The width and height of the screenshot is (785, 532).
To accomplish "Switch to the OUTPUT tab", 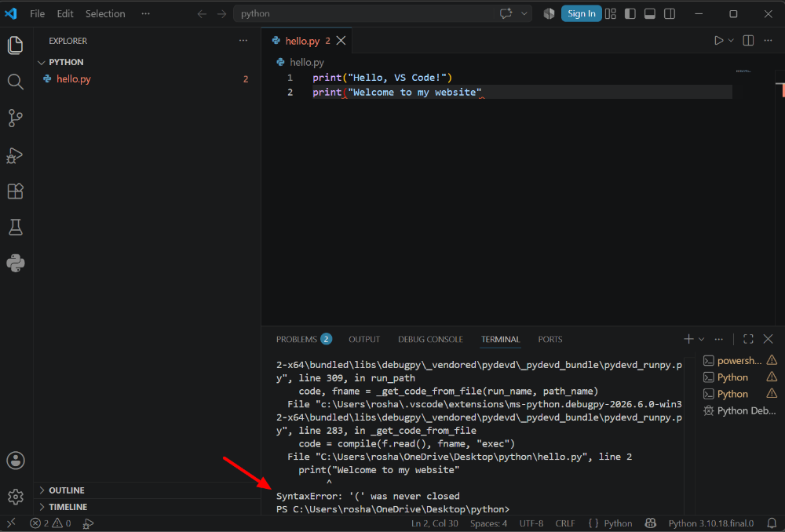I will point(364,339).
